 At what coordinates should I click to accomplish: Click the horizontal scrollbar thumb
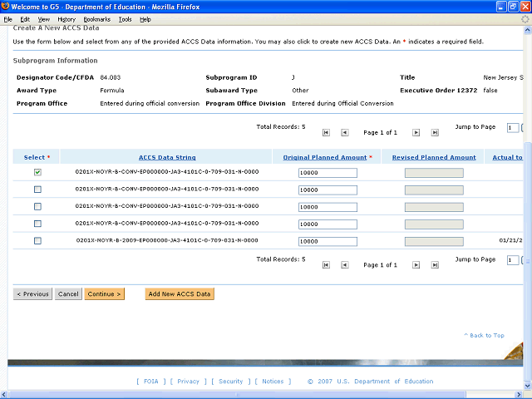click(x=238, y=395)
